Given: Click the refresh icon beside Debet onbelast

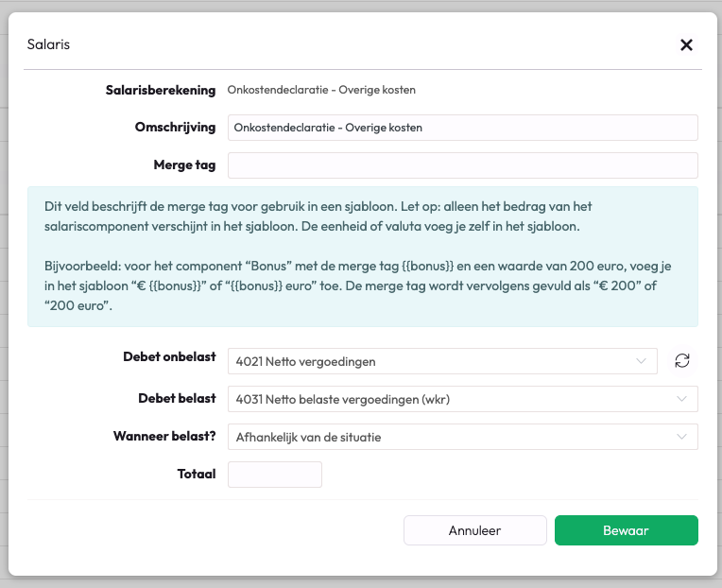Looking at the screenshot, I should tap(682, 360).
